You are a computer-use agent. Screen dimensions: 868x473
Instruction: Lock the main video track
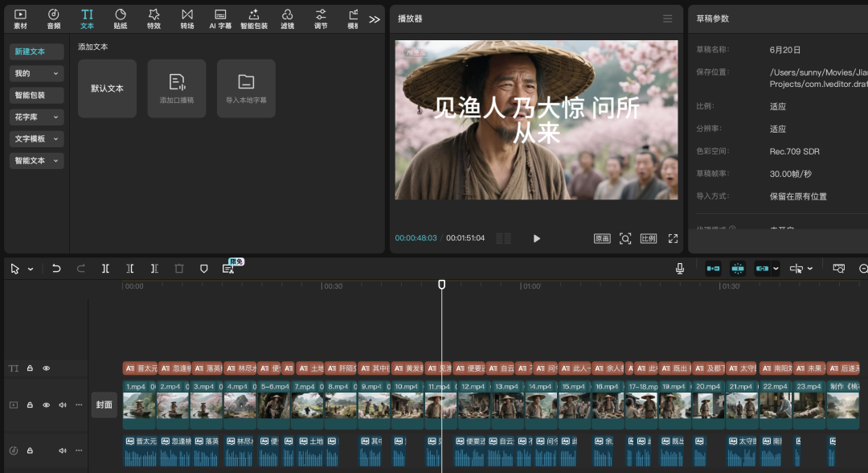[30, 405]
